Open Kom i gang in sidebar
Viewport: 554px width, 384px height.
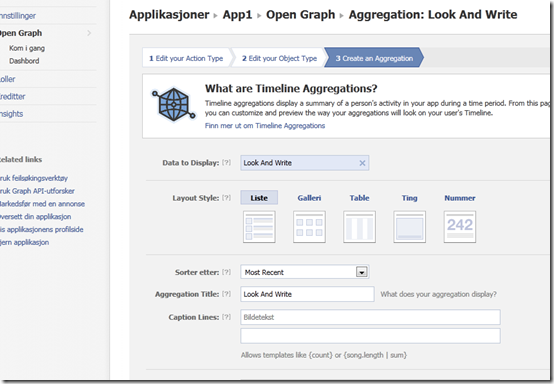(x=27, y=48)
